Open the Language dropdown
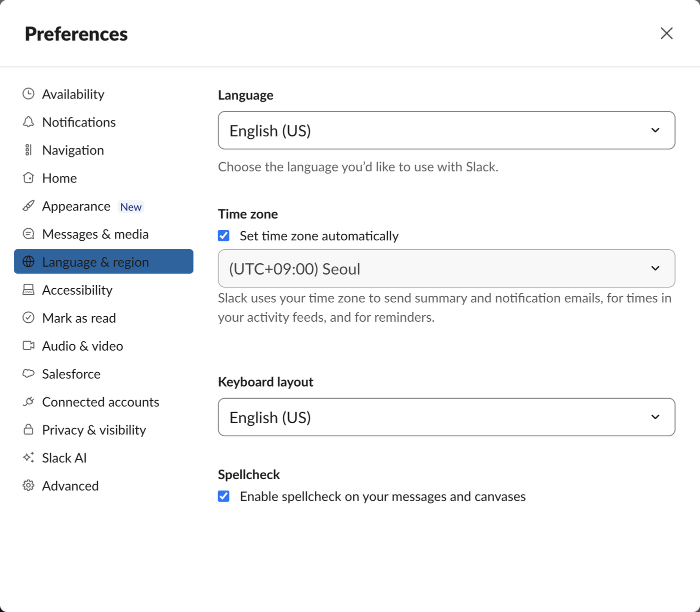The image size is (700, 612). coord(446,130)
